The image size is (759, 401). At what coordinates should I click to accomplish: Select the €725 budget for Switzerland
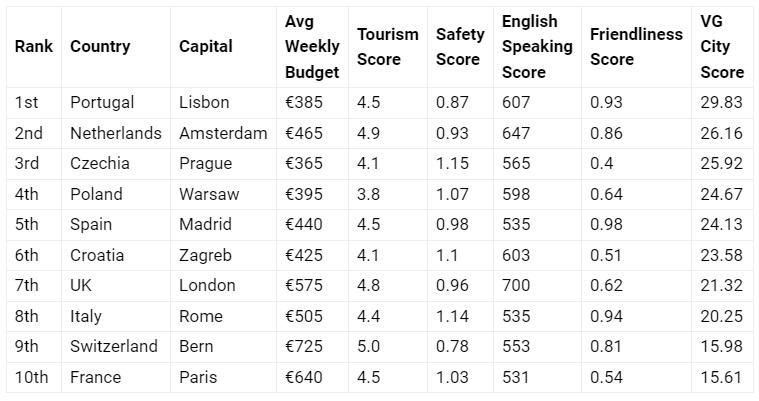point(304,346)
